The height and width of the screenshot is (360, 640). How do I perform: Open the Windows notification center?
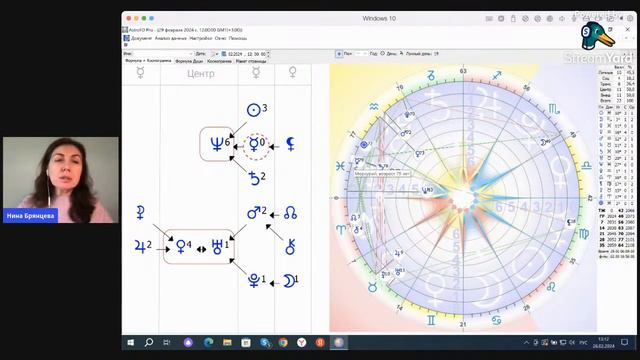624,342
